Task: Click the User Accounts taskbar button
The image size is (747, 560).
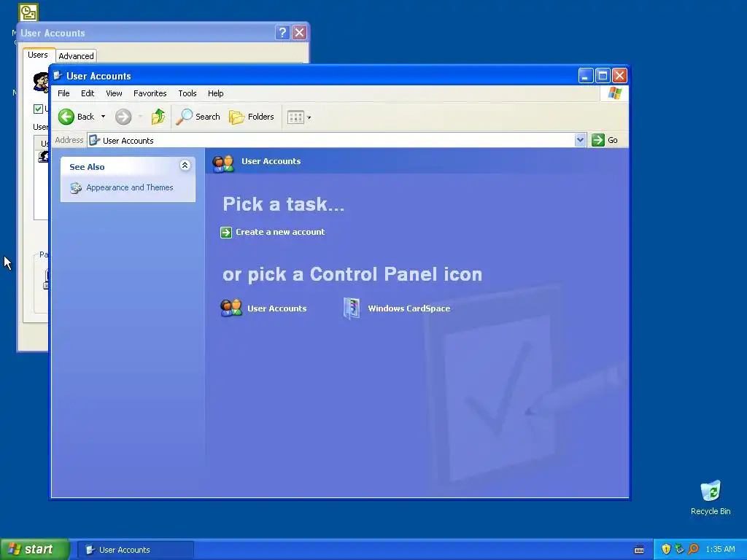Action: click(136, 550)
